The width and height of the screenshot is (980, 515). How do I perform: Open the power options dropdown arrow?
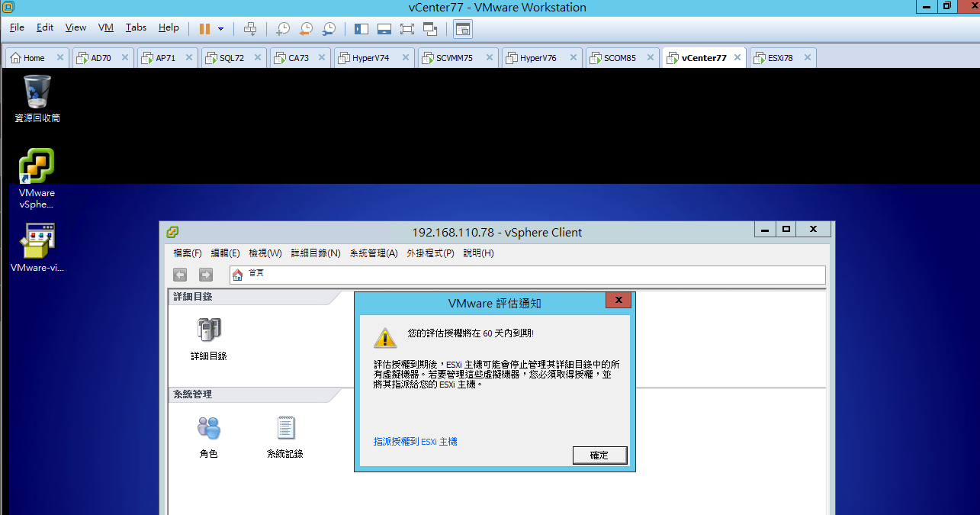[221, 28]
